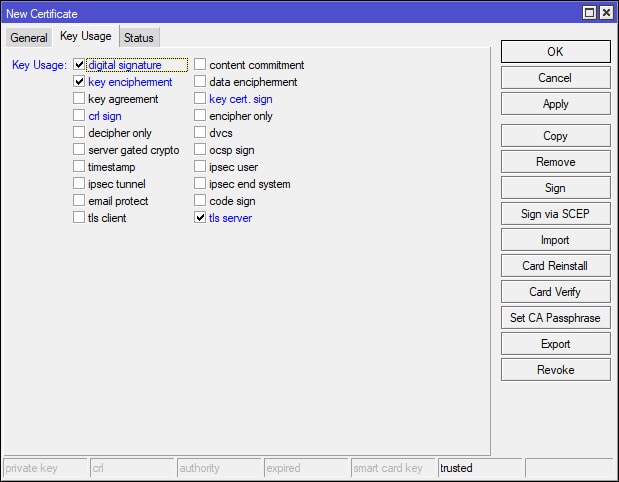Switch to the General tab
The height and width of the screenshot is (482, 619).
[29, 38]
